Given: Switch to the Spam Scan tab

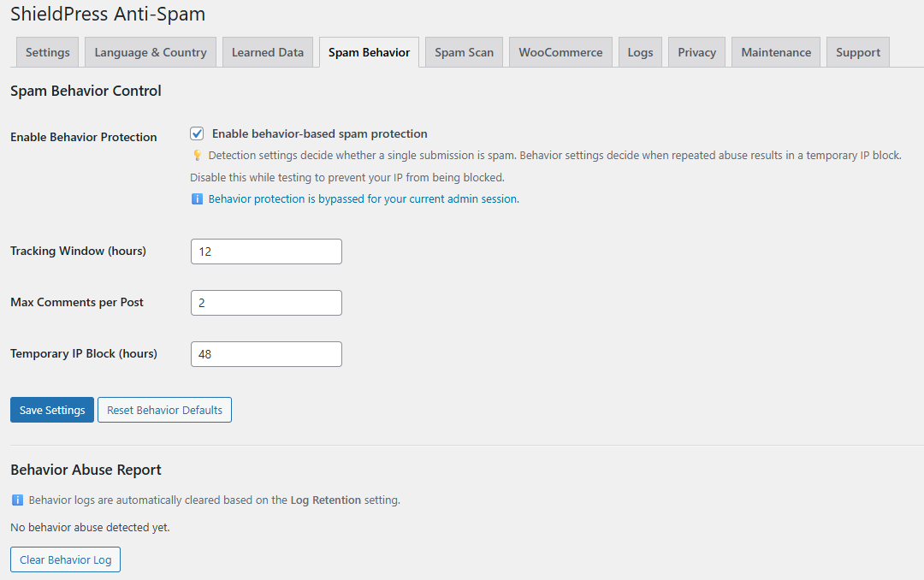Looking at the screenshot, I should click(464, 52).
